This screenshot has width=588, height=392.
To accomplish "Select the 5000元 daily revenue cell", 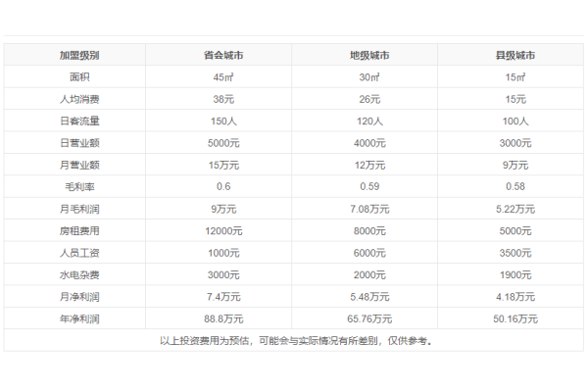I will pos(219,142).
